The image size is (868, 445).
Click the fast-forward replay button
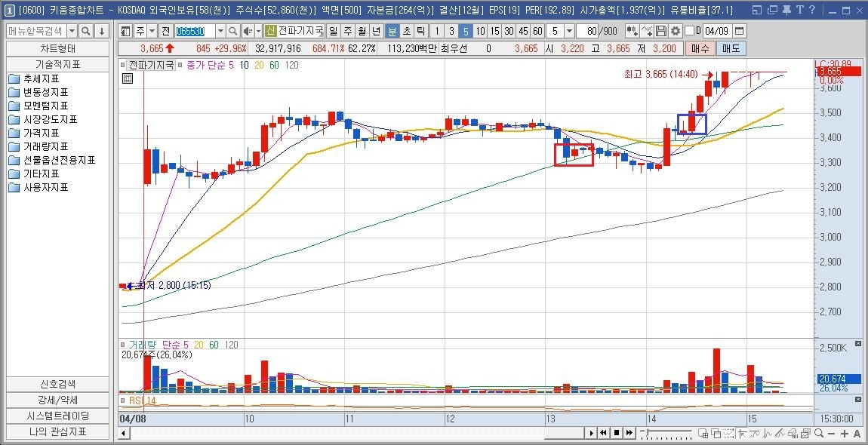coord(629,433)
